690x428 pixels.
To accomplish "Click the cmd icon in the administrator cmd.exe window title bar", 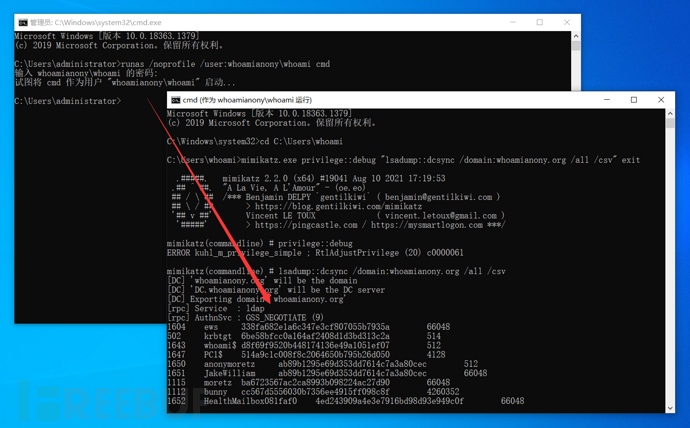I will point(23,22).
